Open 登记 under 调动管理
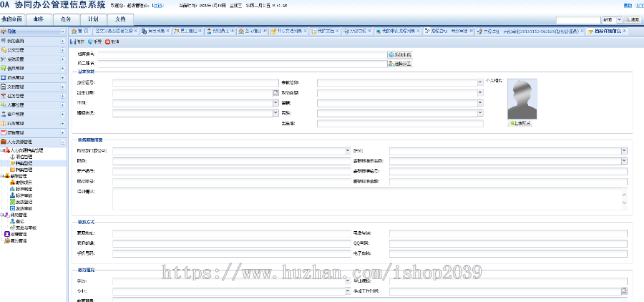The height and width of the screenshot is (302, 644). click(x=19, y=221)
